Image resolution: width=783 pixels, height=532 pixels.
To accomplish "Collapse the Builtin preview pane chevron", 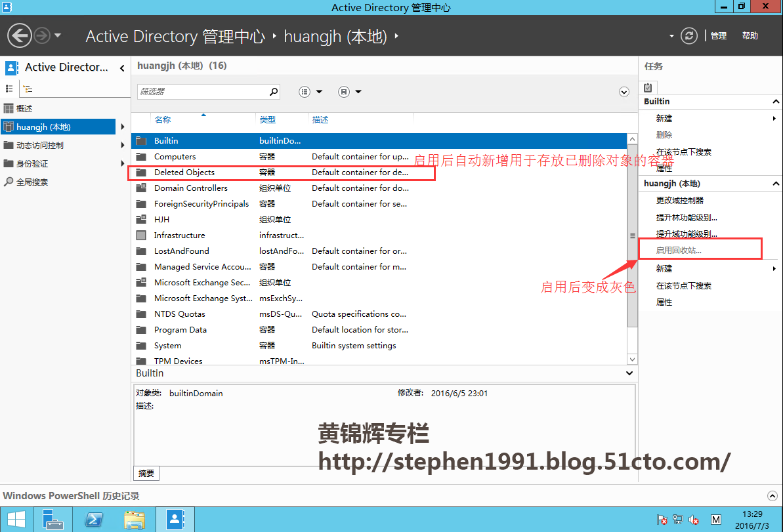I will pos(629,373).
